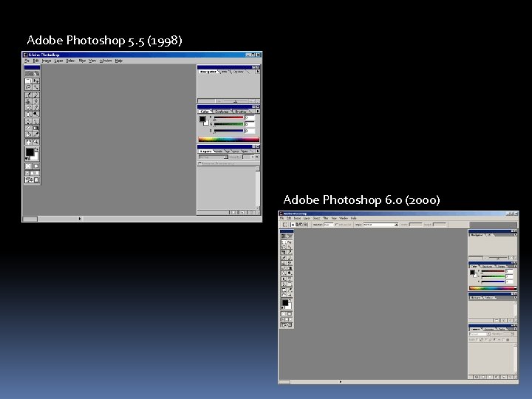Open the Filter menu in Photoshop 5.5
Screen dimensions: 532x399
[x=82, y=61]
